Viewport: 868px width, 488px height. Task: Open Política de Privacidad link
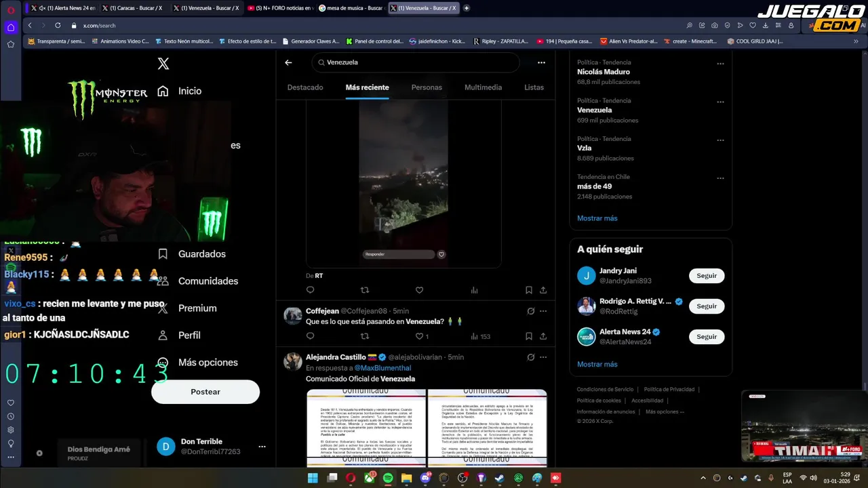(669, 390)
